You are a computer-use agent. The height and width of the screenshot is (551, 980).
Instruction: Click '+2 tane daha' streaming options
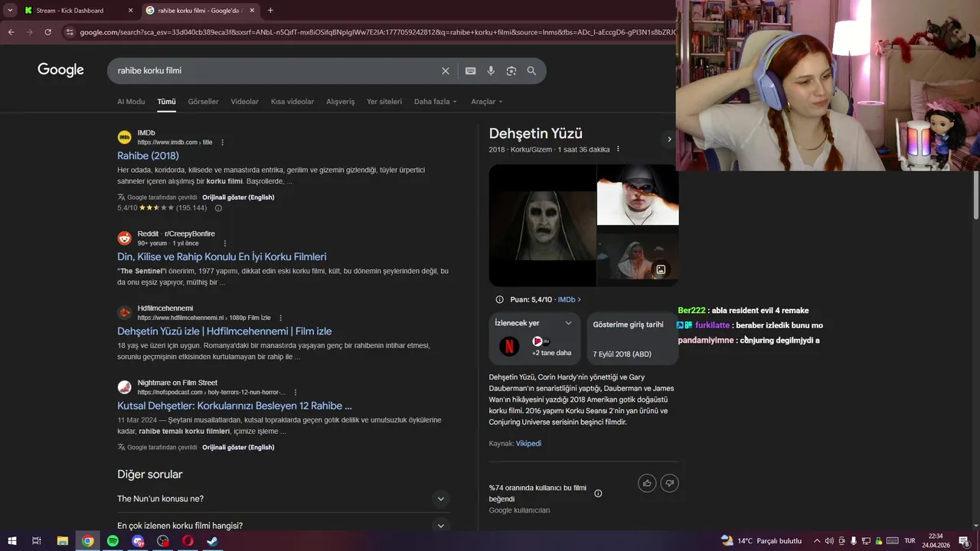point(551,353)
